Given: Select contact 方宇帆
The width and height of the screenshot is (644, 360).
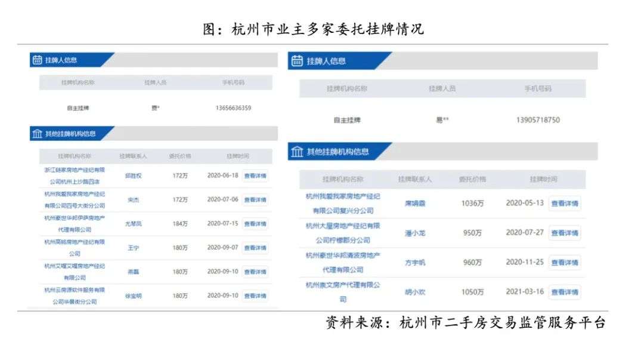Looking at the screenshot, I should click(415, 263).
